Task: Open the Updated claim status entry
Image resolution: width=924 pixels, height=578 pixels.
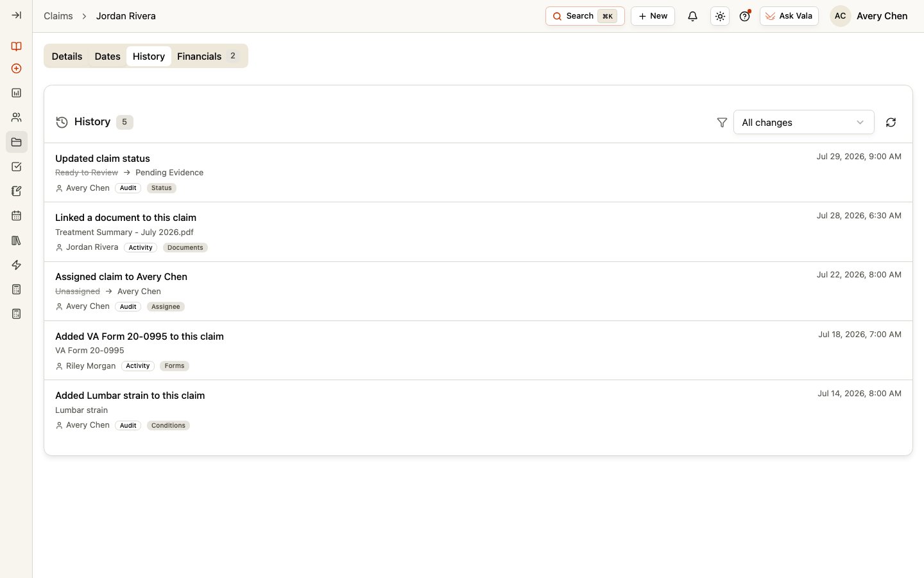Action: pyautogui.click(x=478, y=173)
